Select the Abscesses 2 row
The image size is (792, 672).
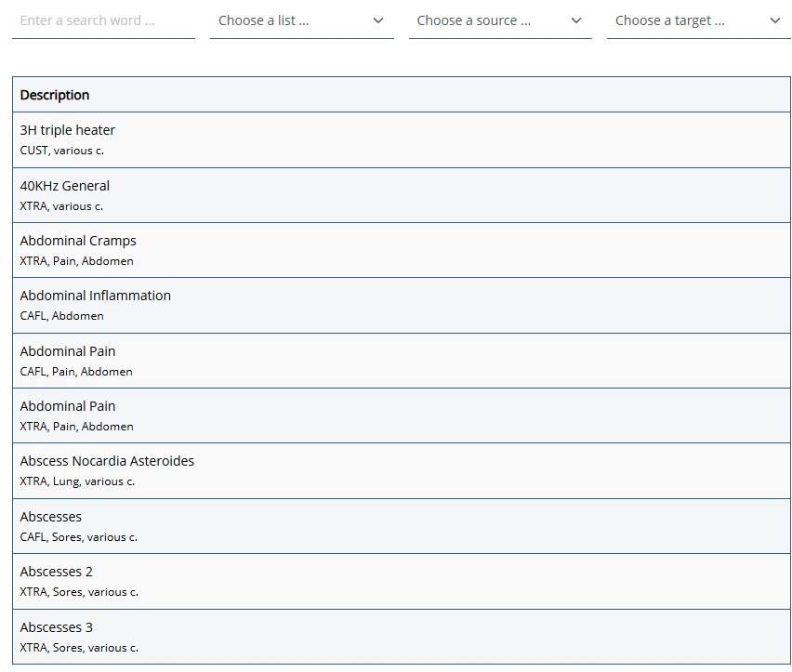57,572
